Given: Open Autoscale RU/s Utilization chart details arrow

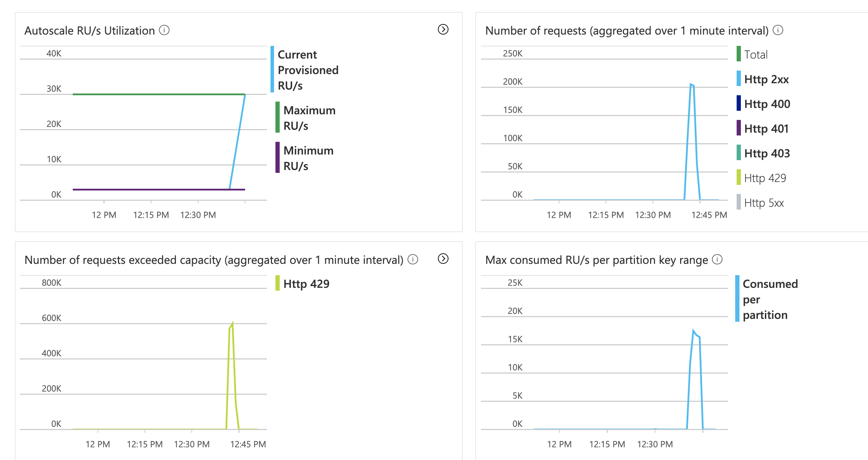Looking at the screenshot, I should point(443,29).
